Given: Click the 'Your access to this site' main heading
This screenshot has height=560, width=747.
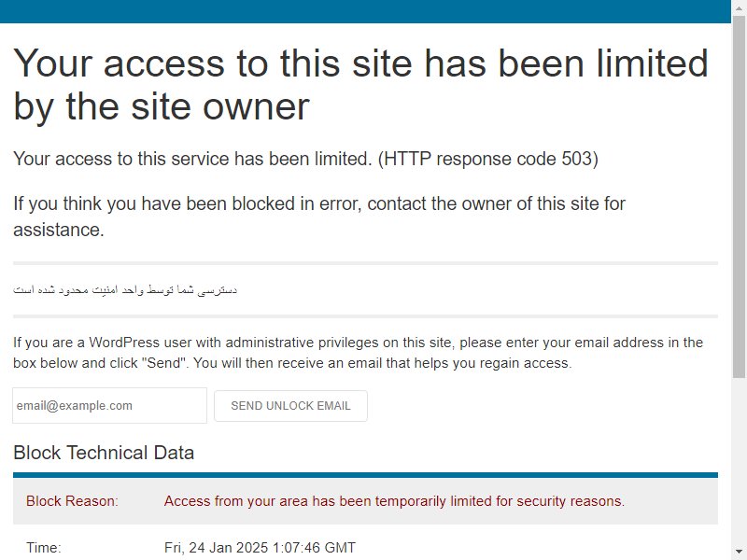Looking at the screenshot, I should [360, 84].
